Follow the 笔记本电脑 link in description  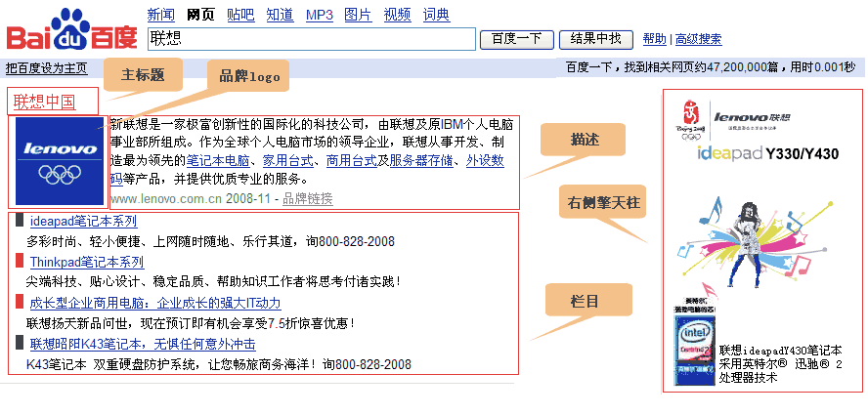pyautogui.click(x=218, y=161)
